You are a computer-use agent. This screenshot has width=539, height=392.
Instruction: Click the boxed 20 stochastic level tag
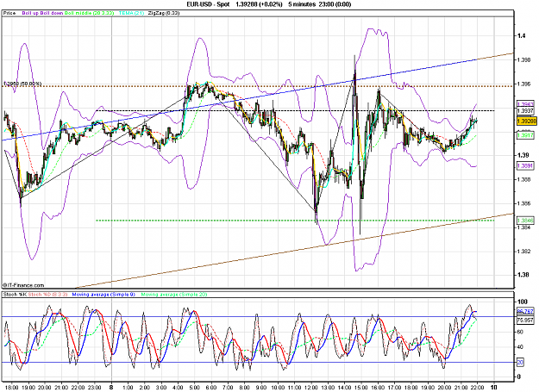[x=520, y=363]
